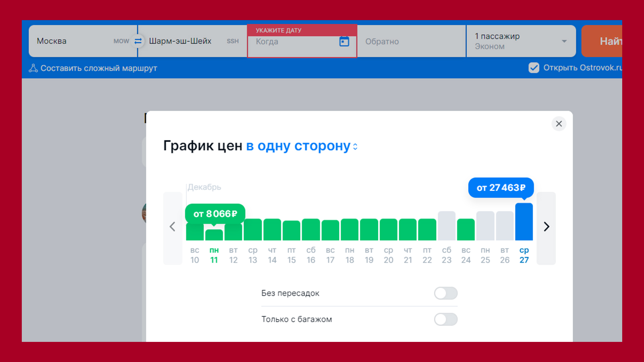Image resolution: width=644 pixels, height=362 pixels.
Task: Select the blue bar for Wednesday 27
Action: pyautogui.click(x=524, y=222)
